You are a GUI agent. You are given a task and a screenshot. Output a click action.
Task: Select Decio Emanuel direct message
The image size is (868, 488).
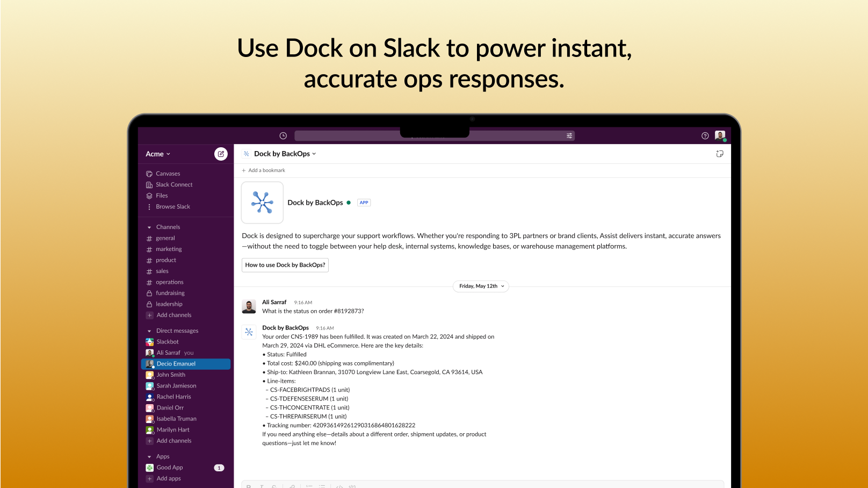click(x=185, y=364)
